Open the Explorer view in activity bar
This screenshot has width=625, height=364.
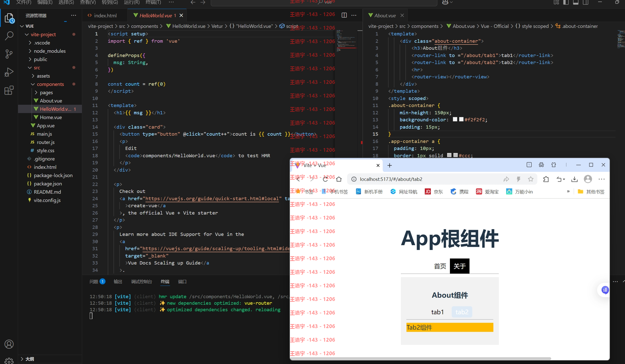pyautogui.click(x=9, y=18)
